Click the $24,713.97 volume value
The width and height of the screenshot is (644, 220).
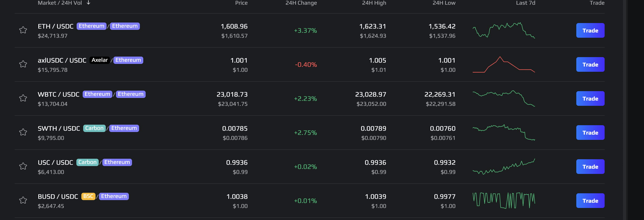click(52, 36)
